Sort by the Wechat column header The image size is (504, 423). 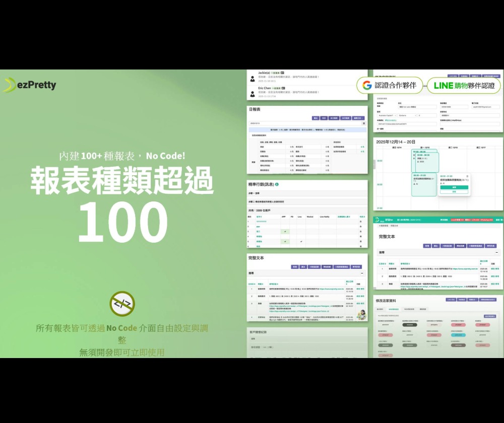310,217
